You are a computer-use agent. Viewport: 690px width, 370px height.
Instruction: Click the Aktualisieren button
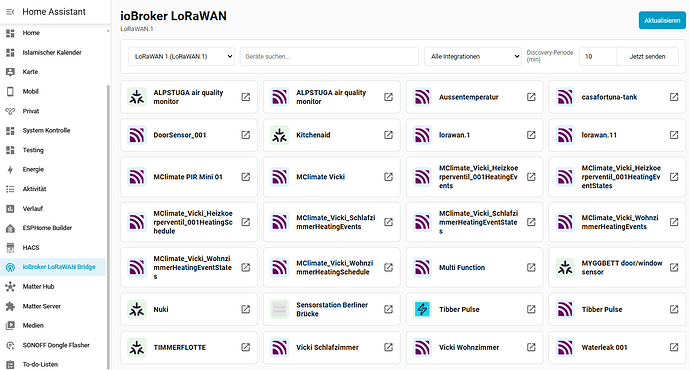click(662, 20)
